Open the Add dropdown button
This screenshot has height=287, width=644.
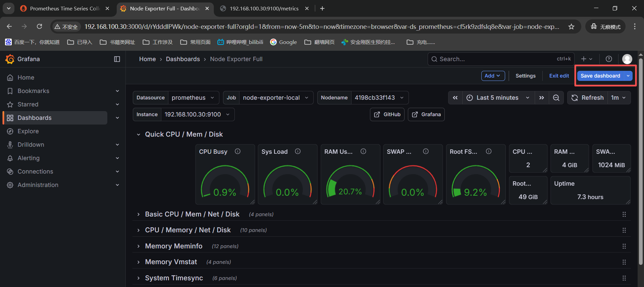click(493, 76)
